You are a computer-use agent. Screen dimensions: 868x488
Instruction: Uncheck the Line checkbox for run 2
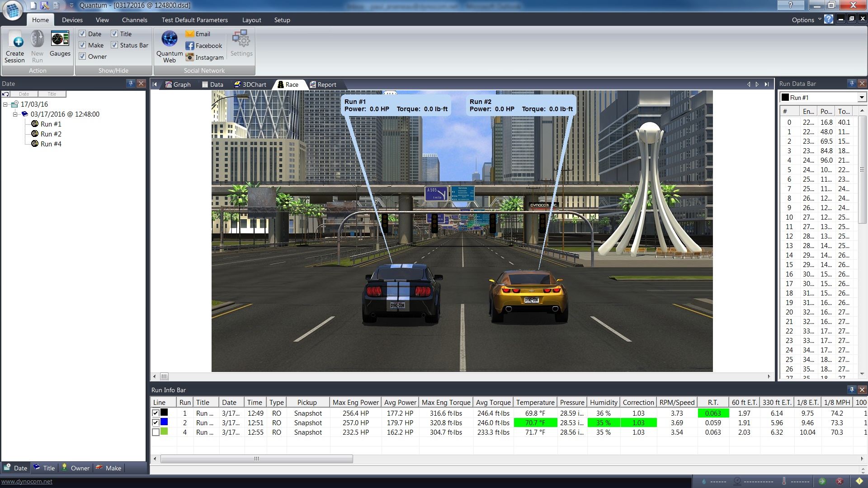click(x=156, y=422)
